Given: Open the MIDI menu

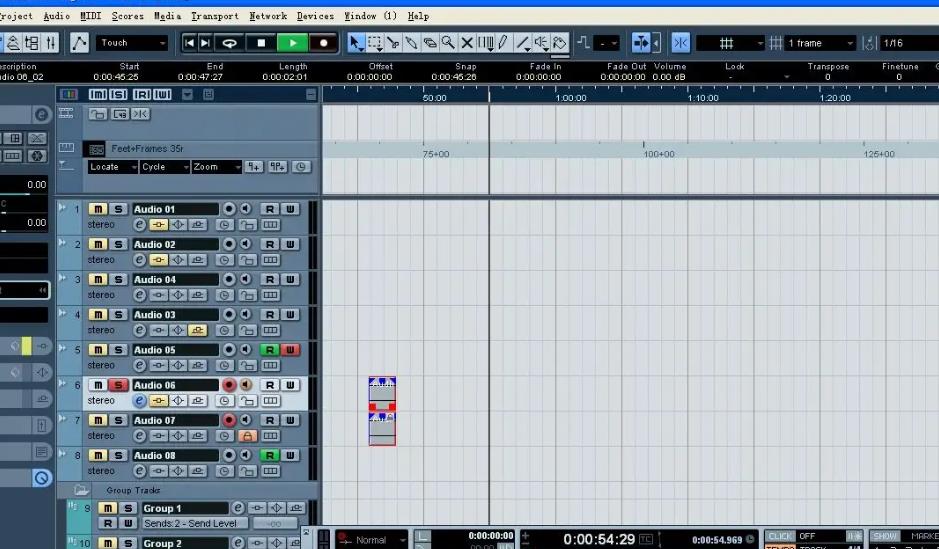Looking at the screenshot, I should (90, 16).
